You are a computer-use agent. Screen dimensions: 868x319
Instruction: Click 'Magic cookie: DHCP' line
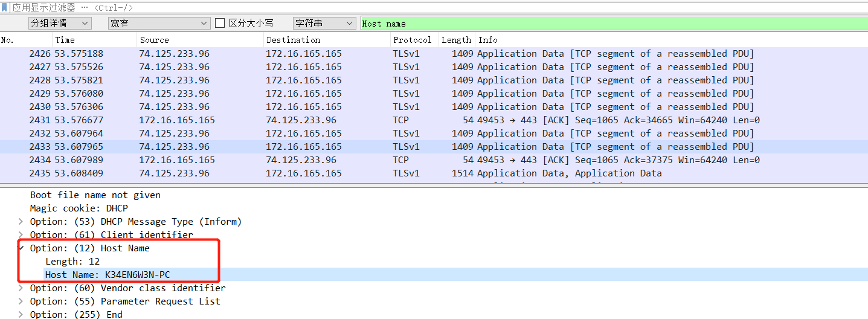79,208
